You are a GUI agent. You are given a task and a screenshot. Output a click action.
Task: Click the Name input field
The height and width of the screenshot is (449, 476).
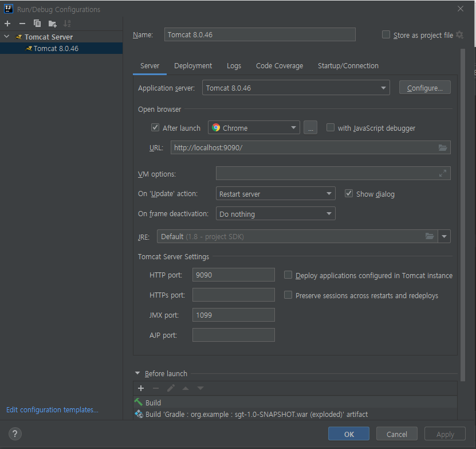click(260, 34)
